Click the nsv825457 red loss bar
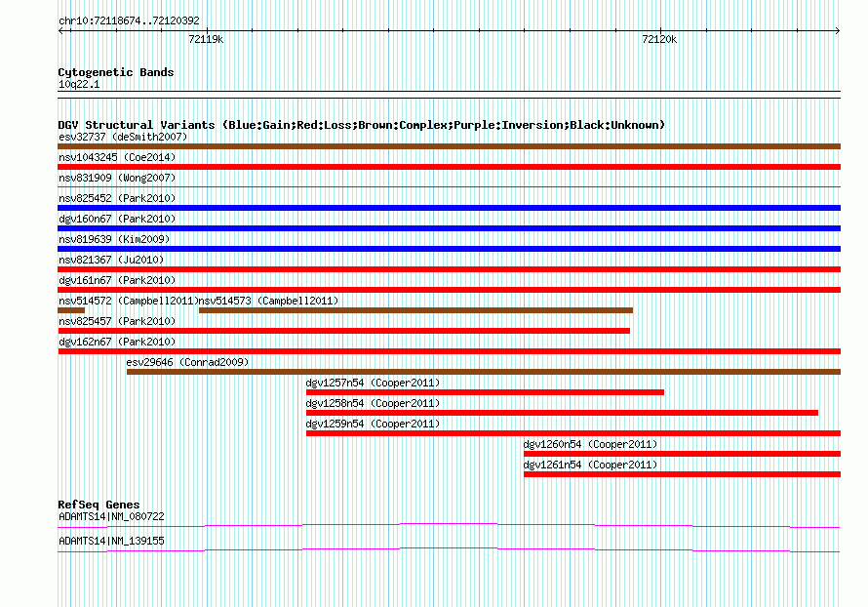868x607 pixels. [343, 331]
